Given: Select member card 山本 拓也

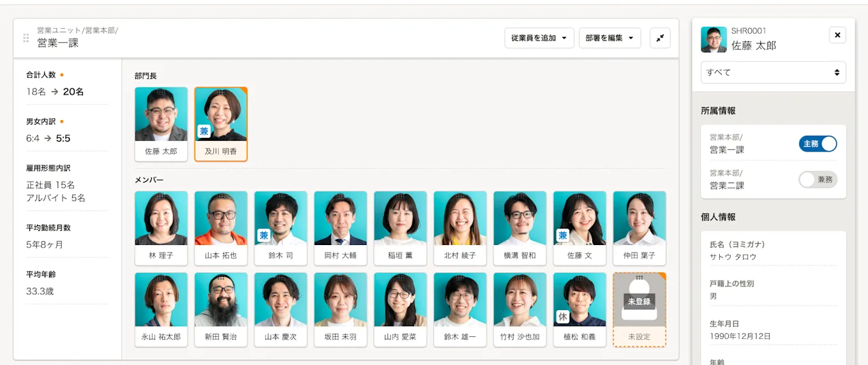Looking at the screenshot, I should coord(221,228).
